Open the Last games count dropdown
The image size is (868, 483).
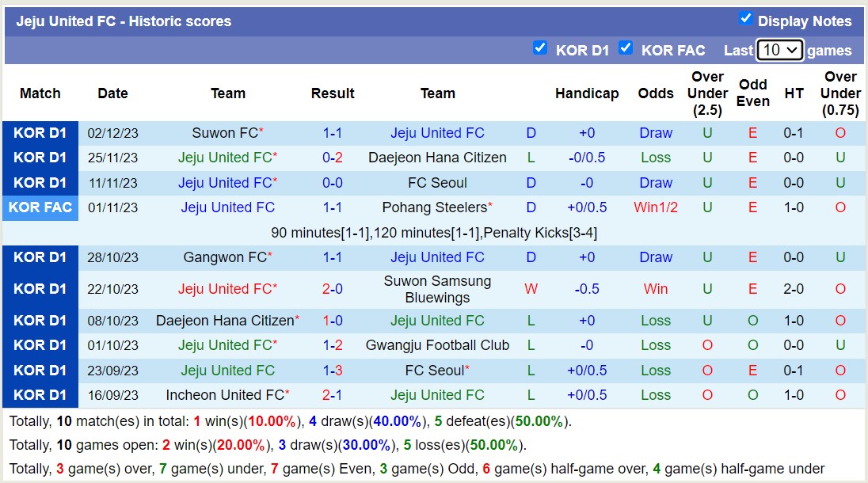pyautogui.click(x=779, y=49)
